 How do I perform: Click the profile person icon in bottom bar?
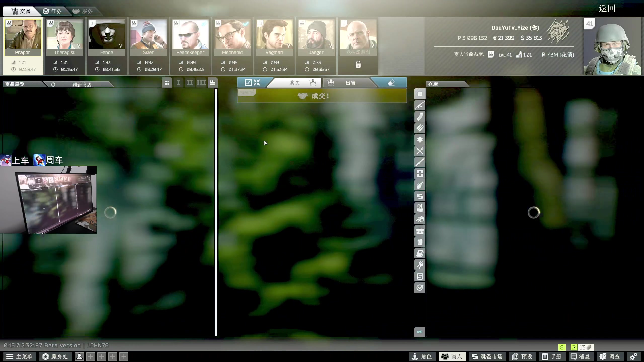point(79,356)
